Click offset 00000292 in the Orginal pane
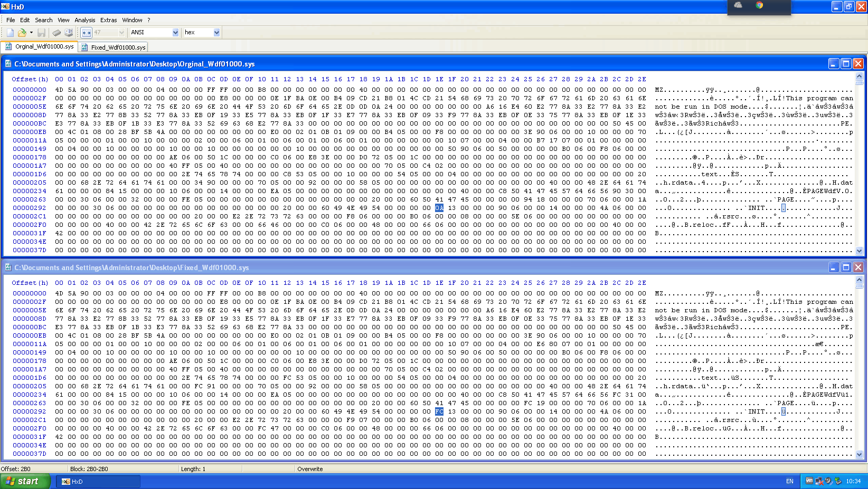868x489 pixels. [x=30, y=208]
